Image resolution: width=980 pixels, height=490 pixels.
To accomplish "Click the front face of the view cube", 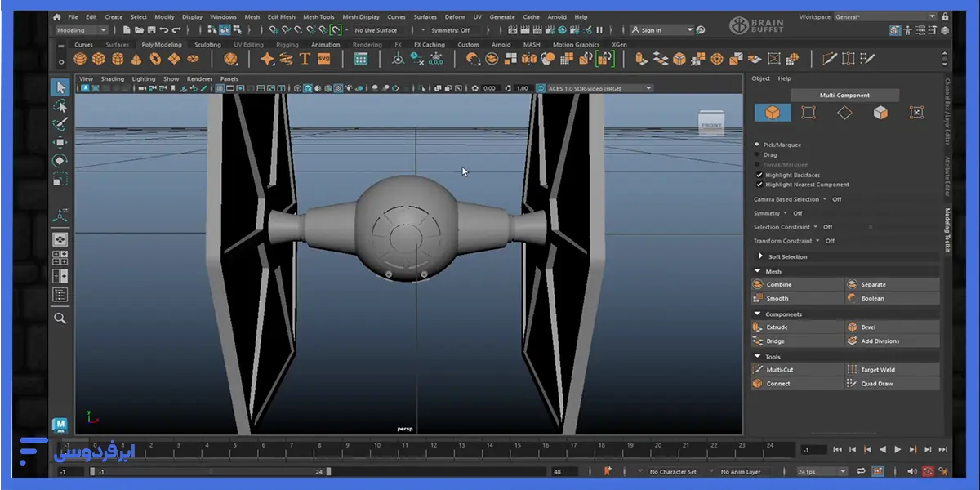I will coord(711,124).
